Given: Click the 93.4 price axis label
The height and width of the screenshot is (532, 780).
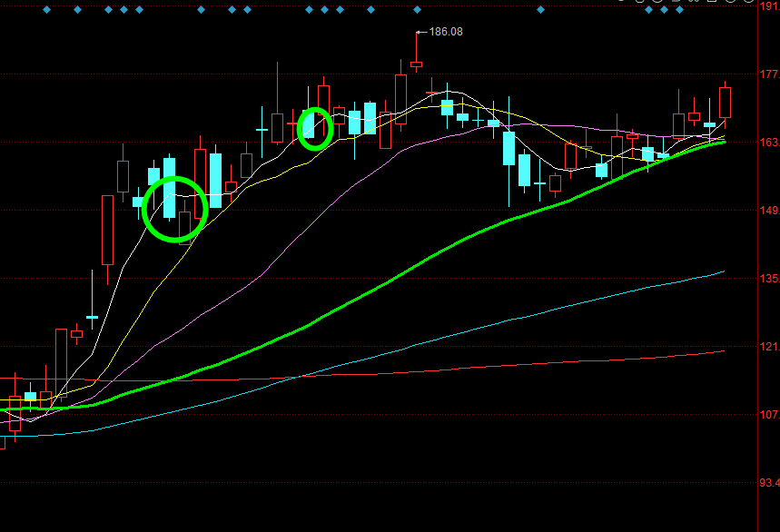Looking at the screenshot, I should [769, 483].
